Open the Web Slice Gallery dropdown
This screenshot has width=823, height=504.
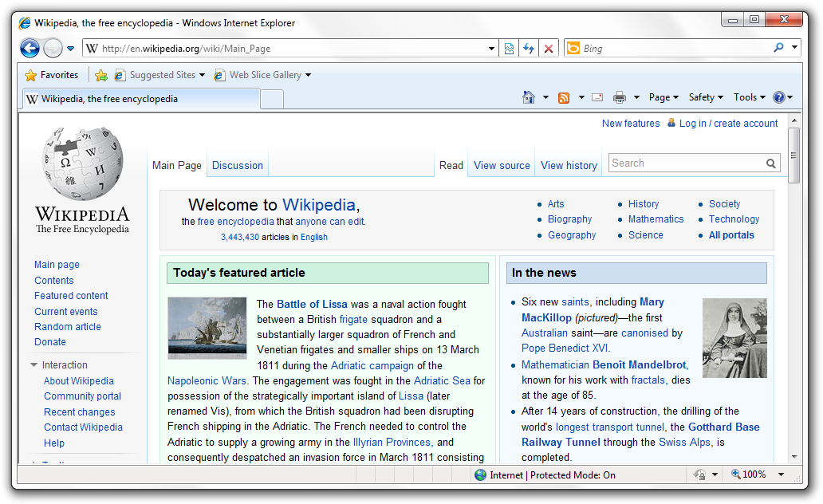pyautogui.click(x=308, y=75)
